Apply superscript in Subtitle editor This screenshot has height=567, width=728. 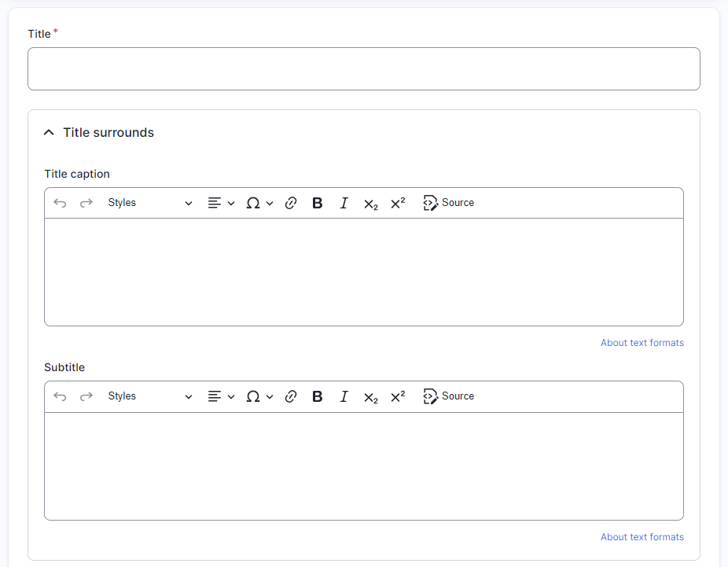pos(398,396)
